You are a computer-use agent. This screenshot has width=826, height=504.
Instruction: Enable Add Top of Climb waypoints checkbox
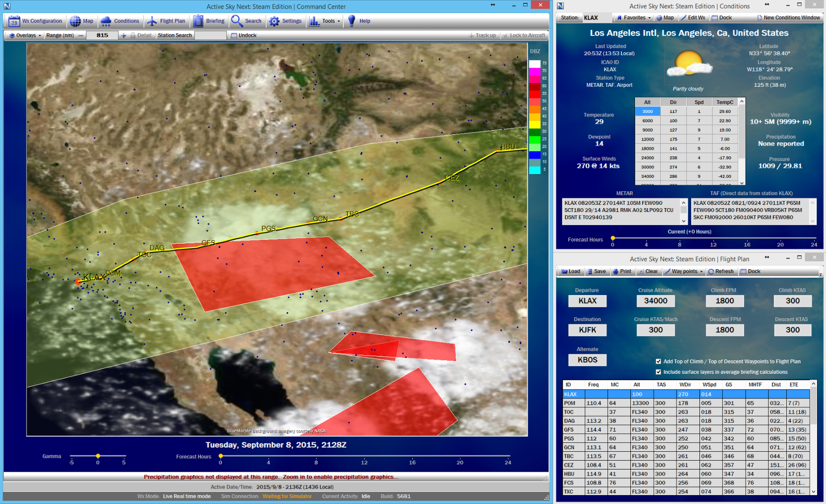coord(658,361)
